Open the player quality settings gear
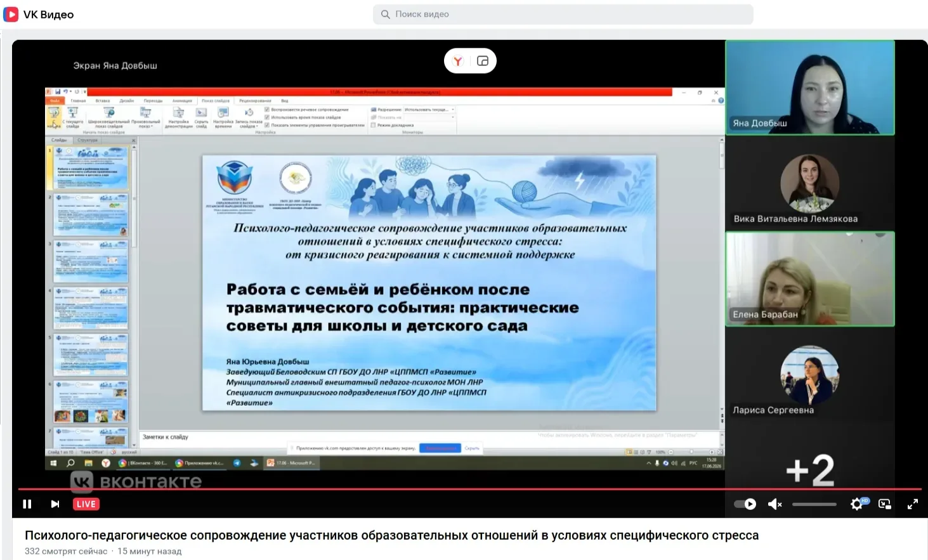The height and width of the screenshot is (560, 928). pyautogui.click(x=857, y=504)
